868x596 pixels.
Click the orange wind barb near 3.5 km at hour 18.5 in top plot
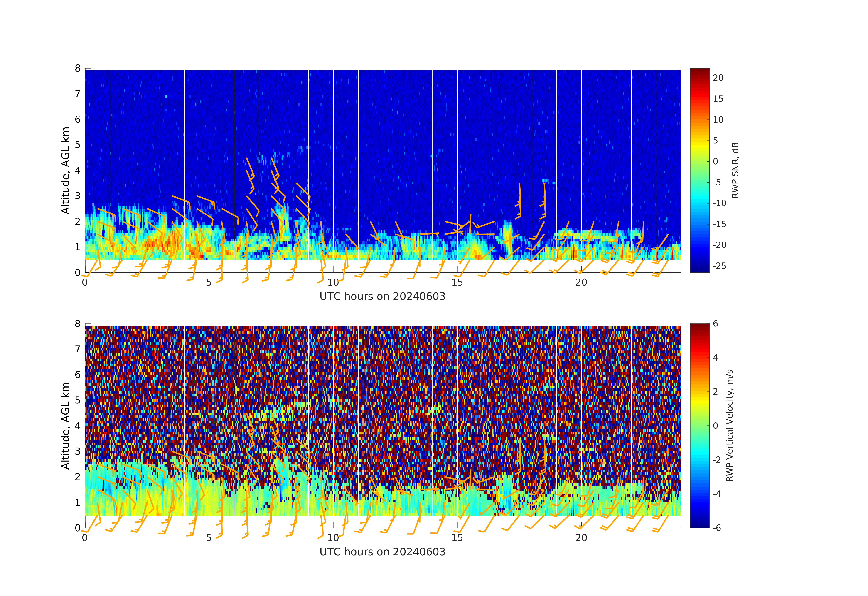(x=545, y=190)
